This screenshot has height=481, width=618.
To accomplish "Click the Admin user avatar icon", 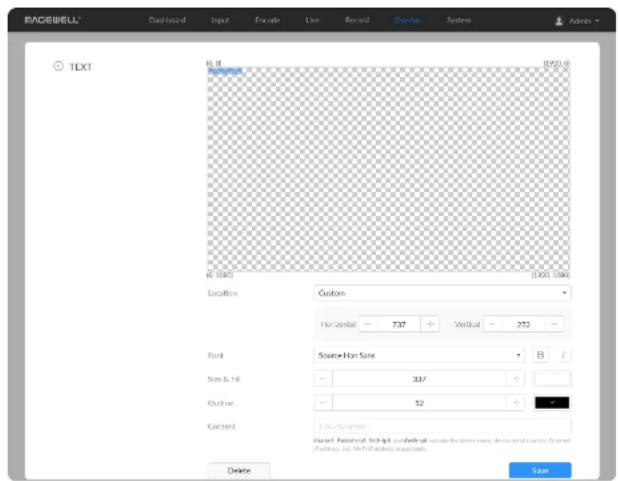I will (x=559, y=21).
